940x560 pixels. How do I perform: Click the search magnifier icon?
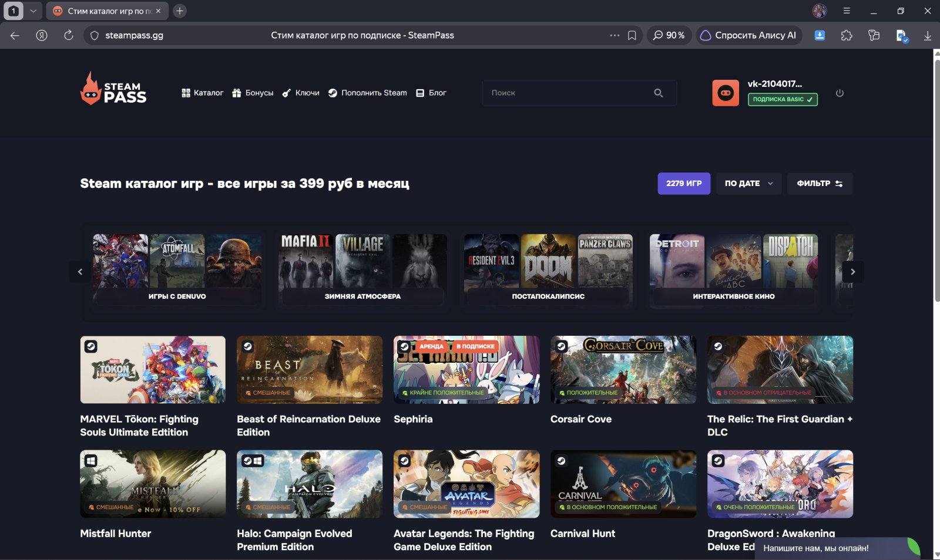659,93
